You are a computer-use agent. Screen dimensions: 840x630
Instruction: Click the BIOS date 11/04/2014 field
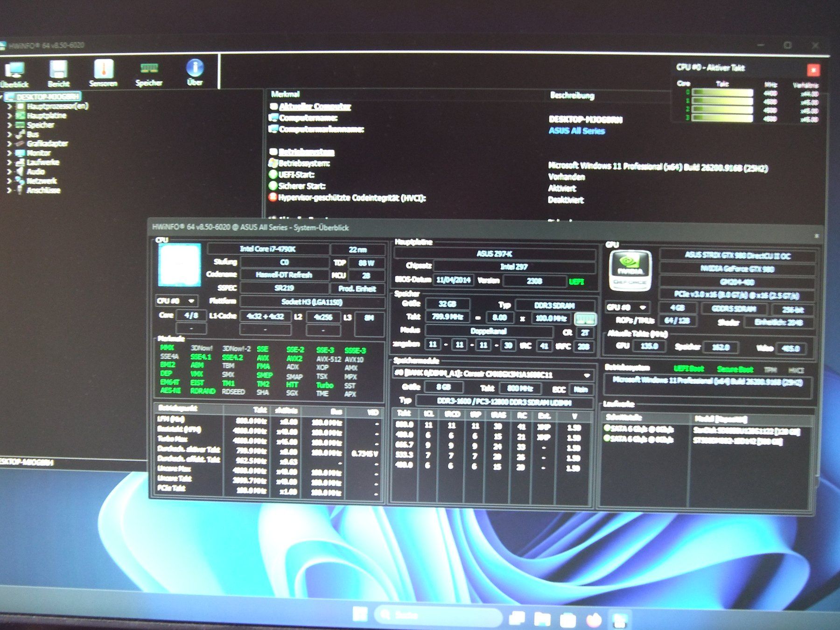pyautogui.click(x=453, y=280)
